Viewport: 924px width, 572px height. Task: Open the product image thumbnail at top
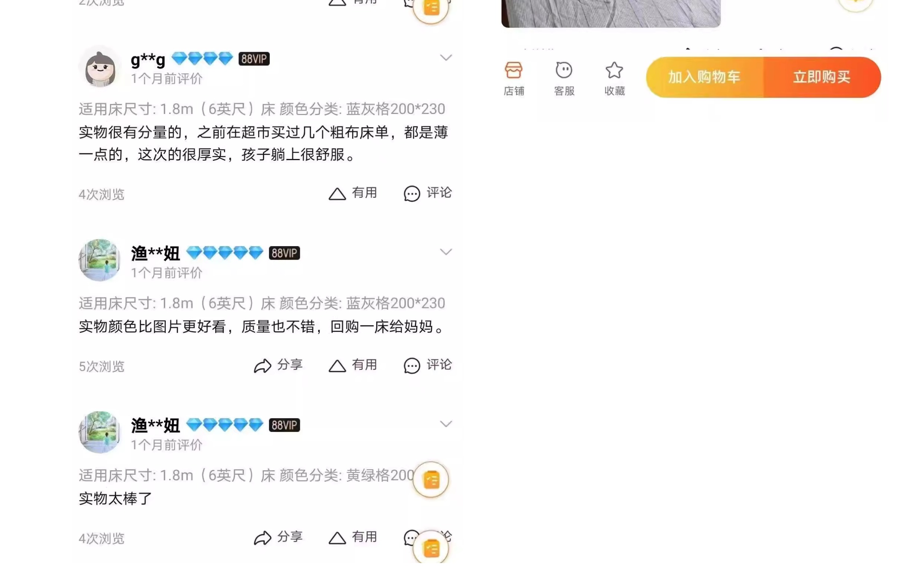(611, 13)
